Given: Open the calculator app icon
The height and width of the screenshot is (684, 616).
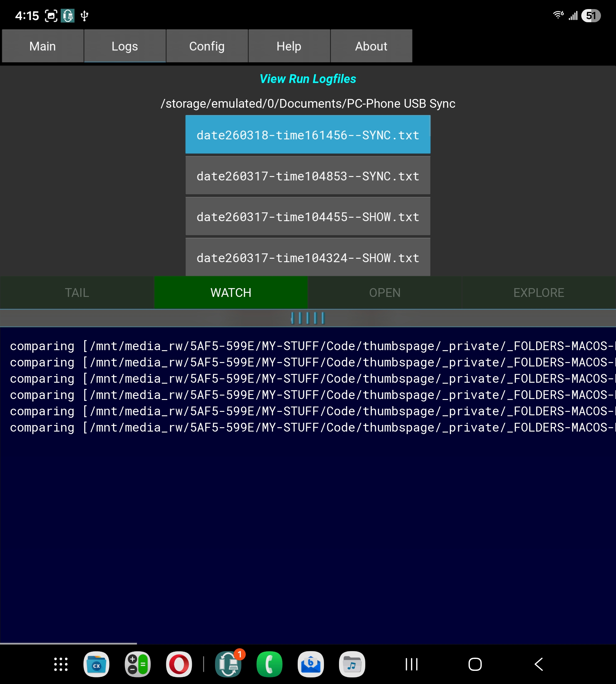Looking at the screenshot, I should pos(137,664).
